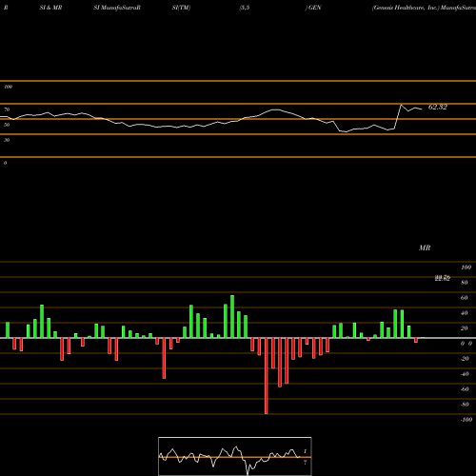Click the RSI axis label 50
476x476 pixels.
tap(7, 125)
